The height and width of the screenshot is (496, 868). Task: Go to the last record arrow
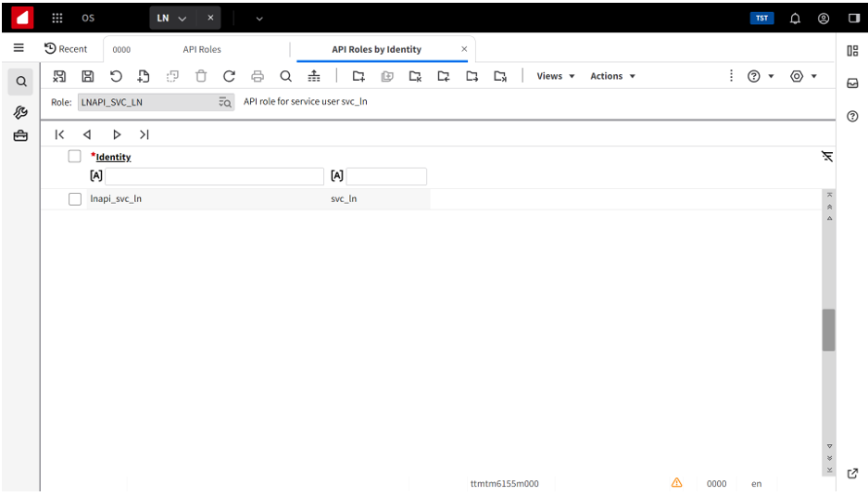click(x=145, y=134)
